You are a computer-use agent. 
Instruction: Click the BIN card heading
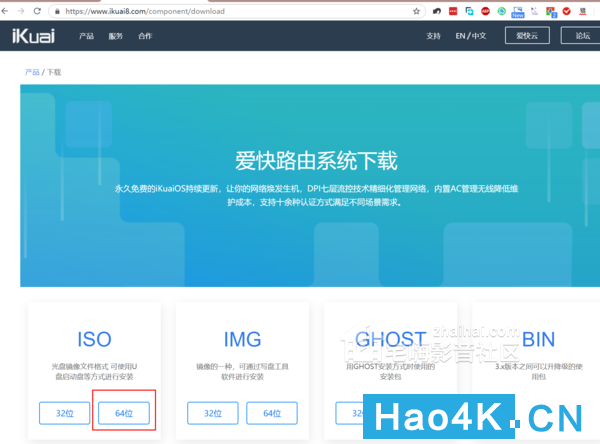coord(538,339)
